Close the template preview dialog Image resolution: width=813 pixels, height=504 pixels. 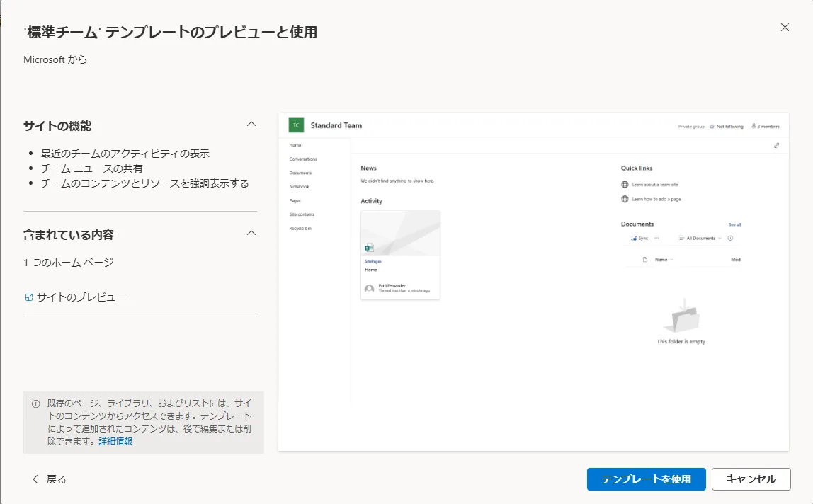click(x=785, y=28)
